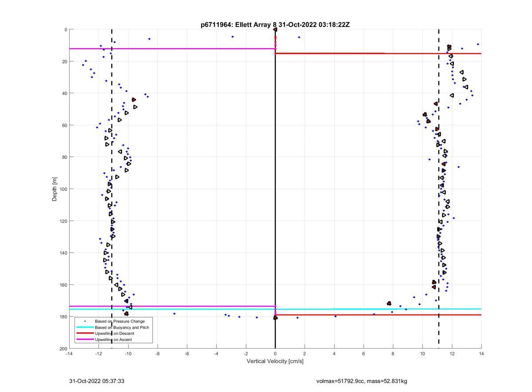Click x-axis tick label -14
532x392 pixels.
69,353
